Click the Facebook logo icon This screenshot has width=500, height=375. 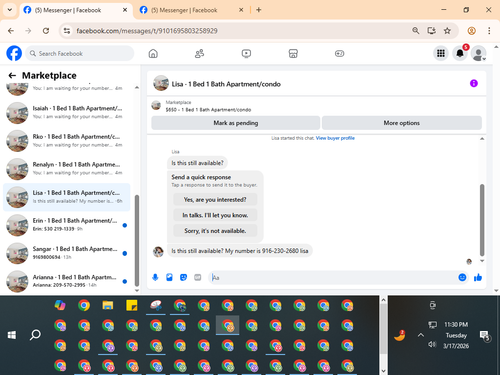[x=14, y=53]
